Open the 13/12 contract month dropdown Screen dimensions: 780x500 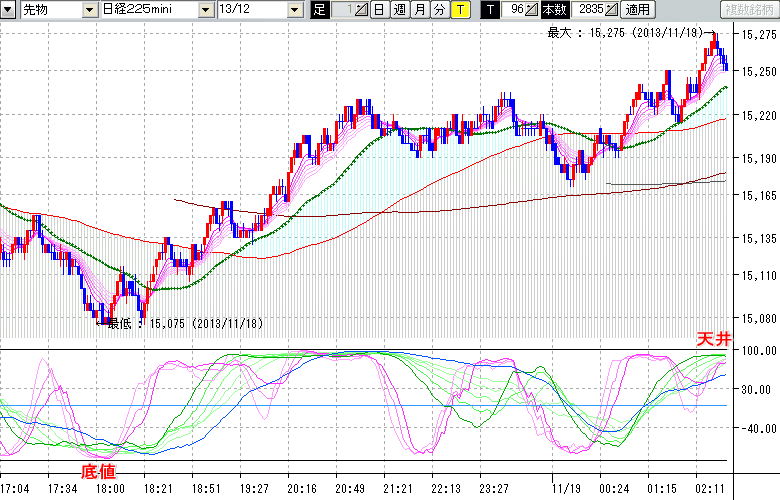294,10
